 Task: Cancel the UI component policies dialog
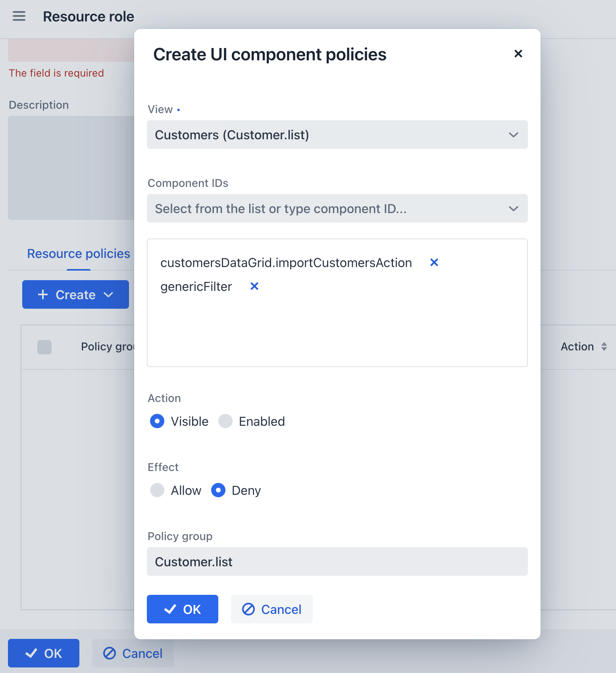[x=271, y=609]
